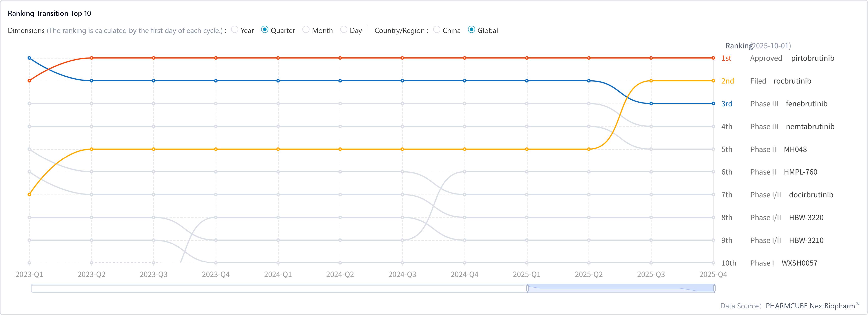The image size is (868, 315).
Task: Click the right handle of timeline range slider
Action: tap(714, 288)
